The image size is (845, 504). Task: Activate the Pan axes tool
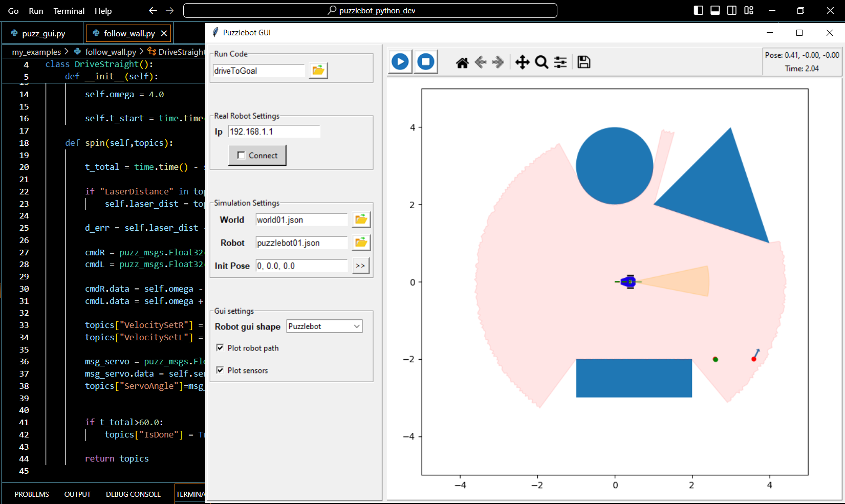tap(522, 62)
